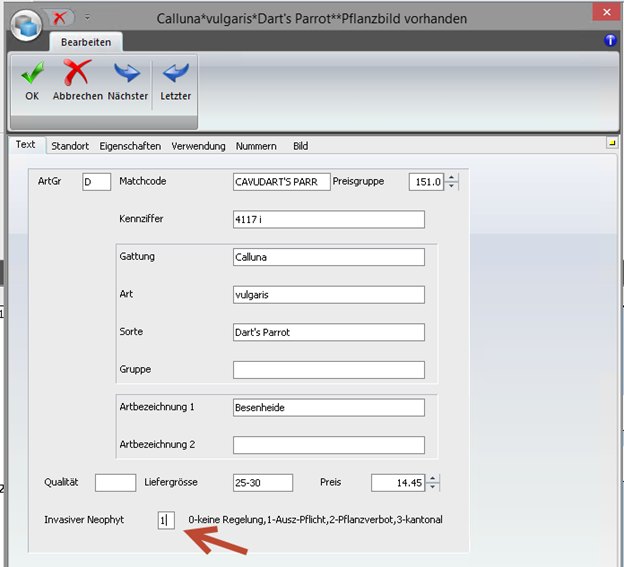Decrease Preis value with down arrow

tap(433, 487)
